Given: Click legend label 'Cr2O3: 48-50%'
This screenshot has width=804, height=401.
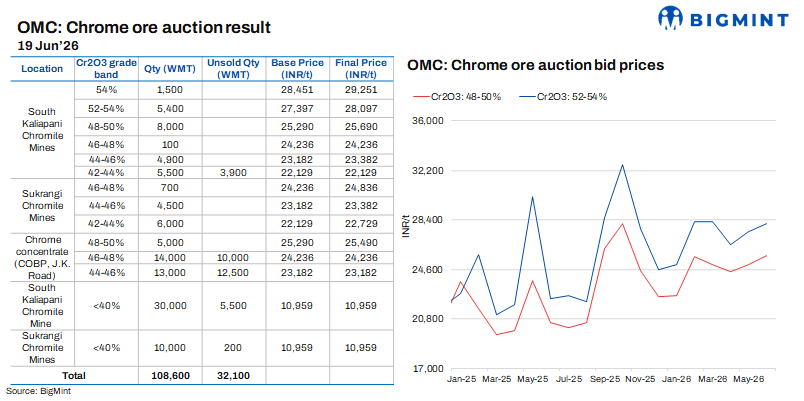Looking at the screenshot, I should 467,96.
